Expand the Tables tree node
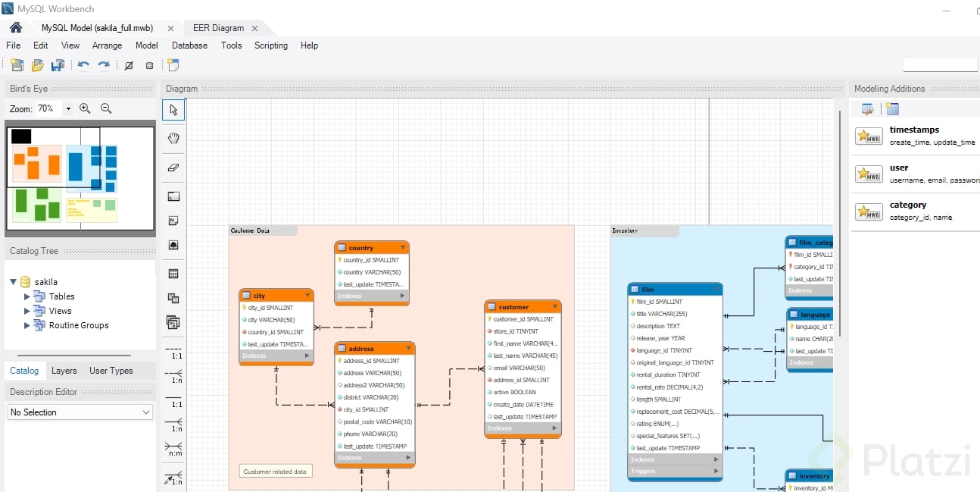This screenshot has height=492, width=980. 27,296
